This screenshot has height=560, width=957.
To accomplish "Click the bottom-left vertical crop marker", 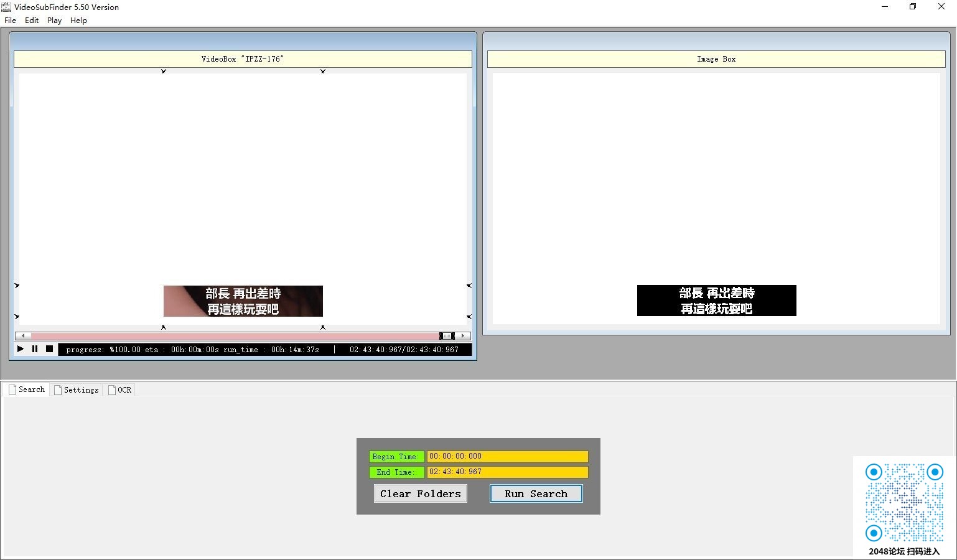I will (x=164, y=327).
